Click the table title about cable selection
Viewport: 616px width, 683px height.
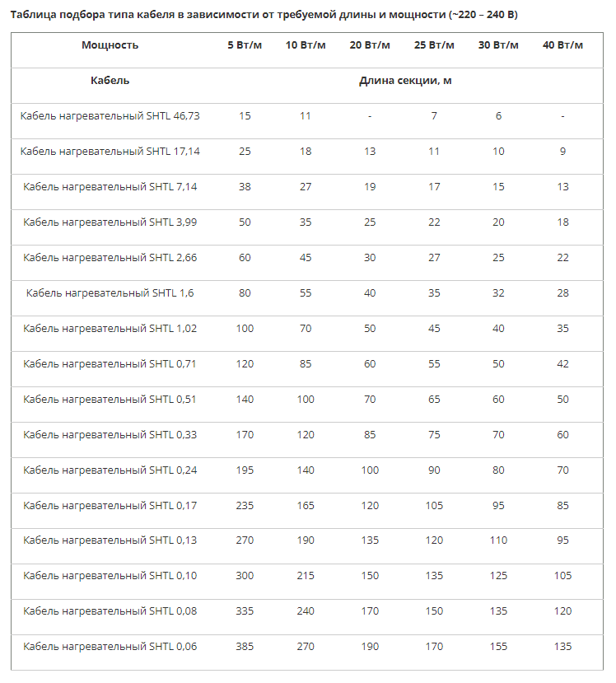click(264, 15)
